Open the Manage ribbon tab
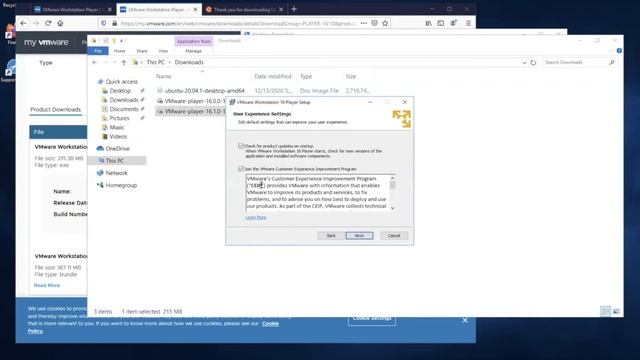The image size is (640, 360). coord(193,51)
